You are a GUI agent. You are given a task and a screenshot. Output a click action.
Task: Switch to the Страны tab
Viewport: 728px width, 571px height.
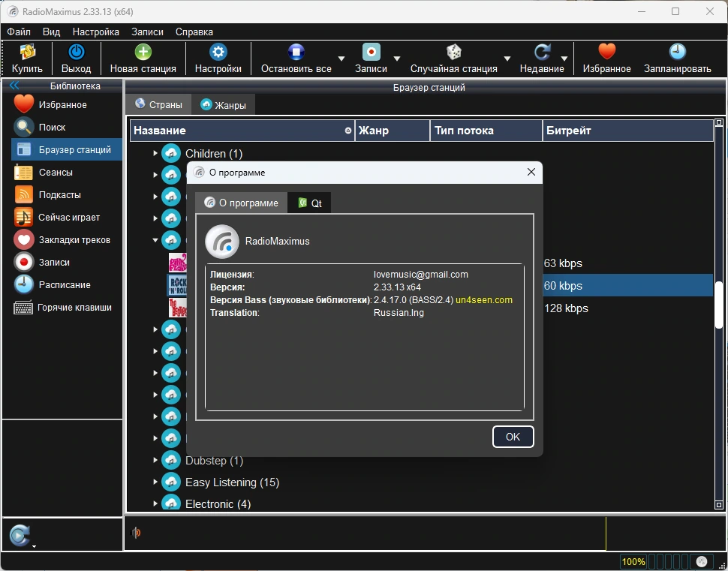click(158, 104)
